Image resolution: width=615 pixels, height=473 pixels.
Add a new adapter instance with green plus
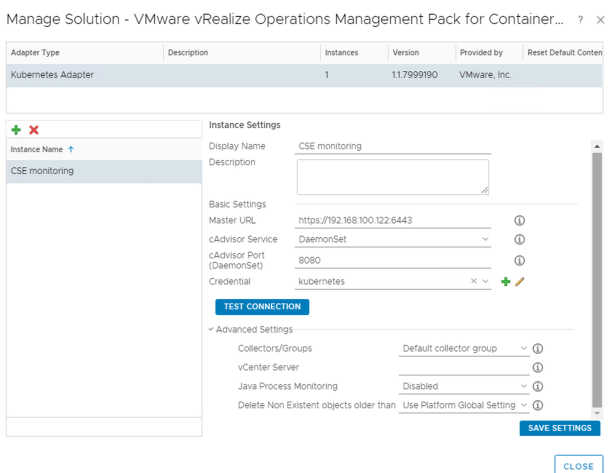pyautogui.click(x=16, y=130)
